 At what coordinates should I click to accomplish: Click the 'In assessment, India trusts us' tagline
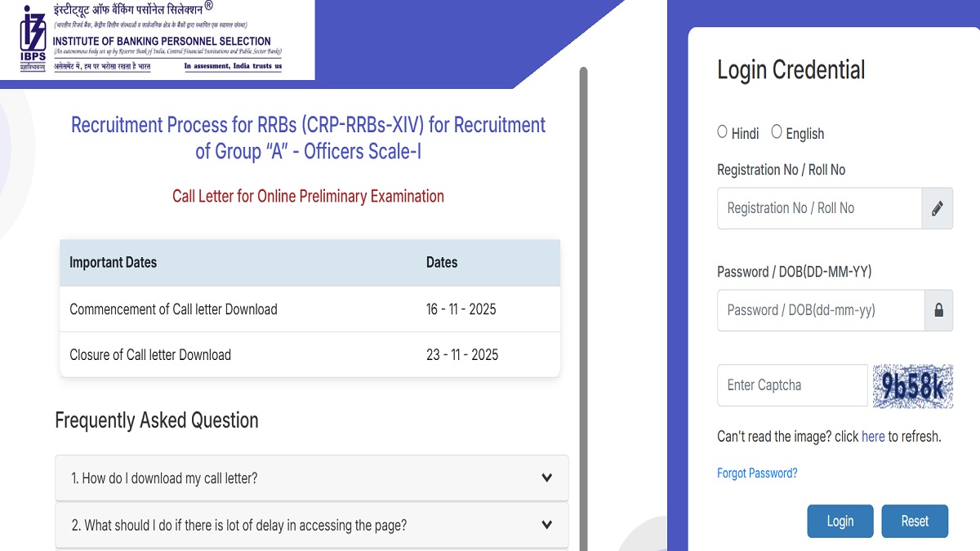(232, 66)
